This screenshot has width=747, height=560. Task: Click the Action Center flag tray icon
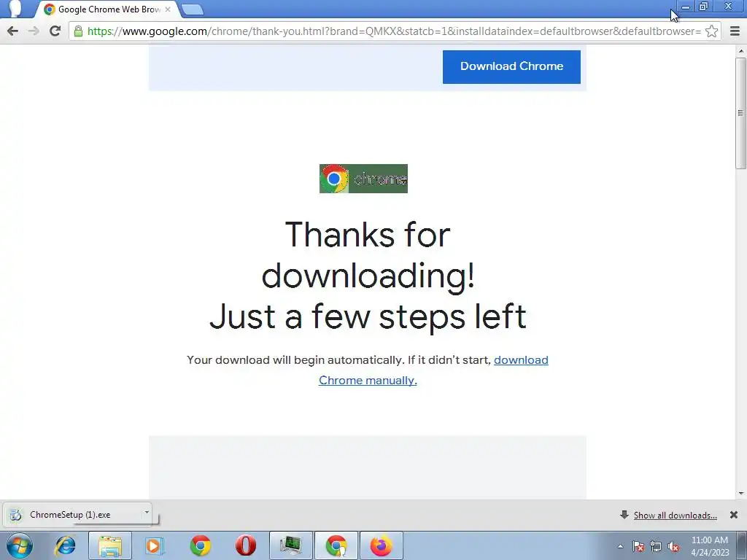pos(638,546)
